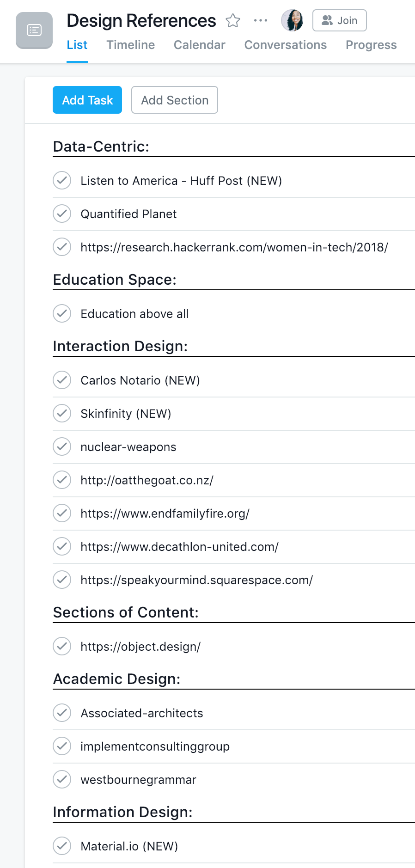This screenshot has width=415, height=868.
Task: Complete the Quantified Planet task
Action: pyautogui.click(x=62, y=214)
